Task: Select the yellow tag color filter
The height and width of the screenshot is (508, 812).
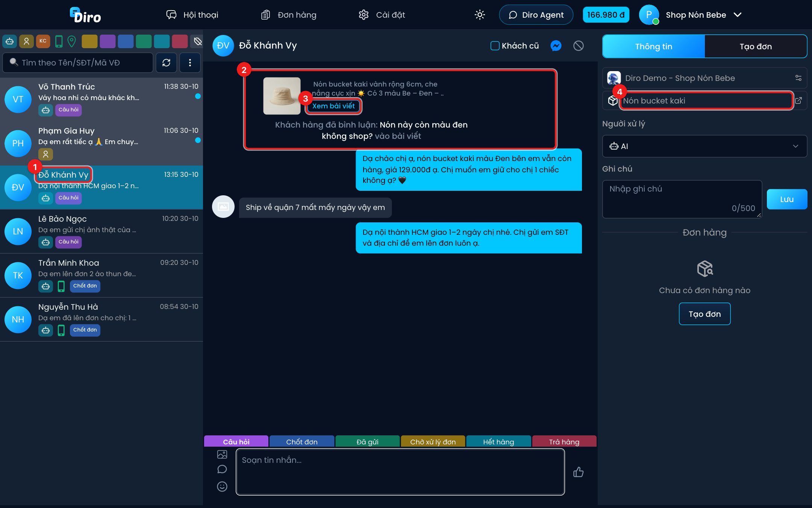Action: point(89,41)
